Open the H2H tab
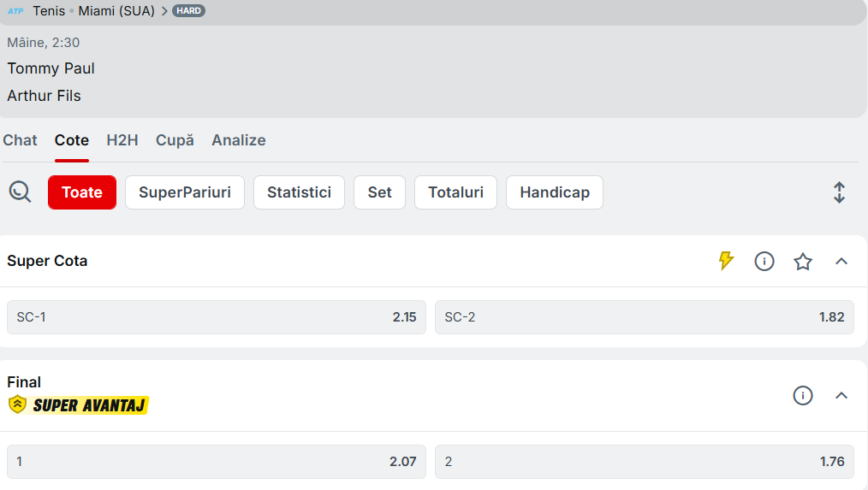The image size is (868, 490). 122,140
